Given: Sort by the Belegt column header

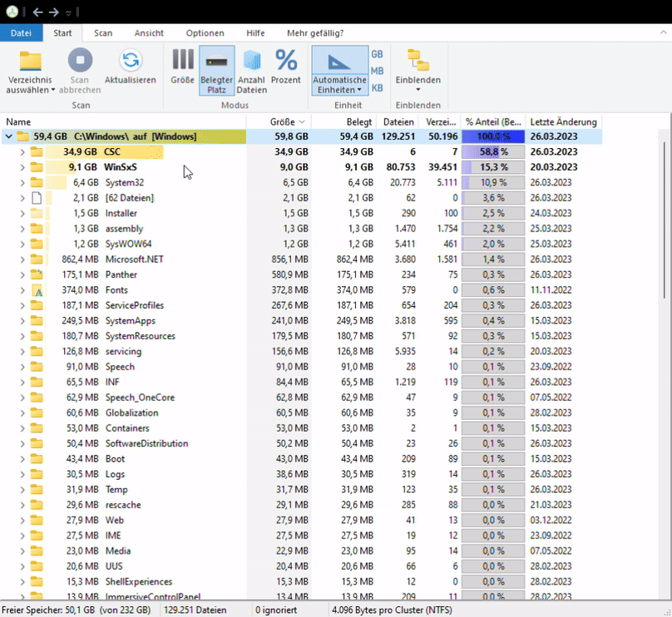Looking at the screenshot, I should 343,121.
